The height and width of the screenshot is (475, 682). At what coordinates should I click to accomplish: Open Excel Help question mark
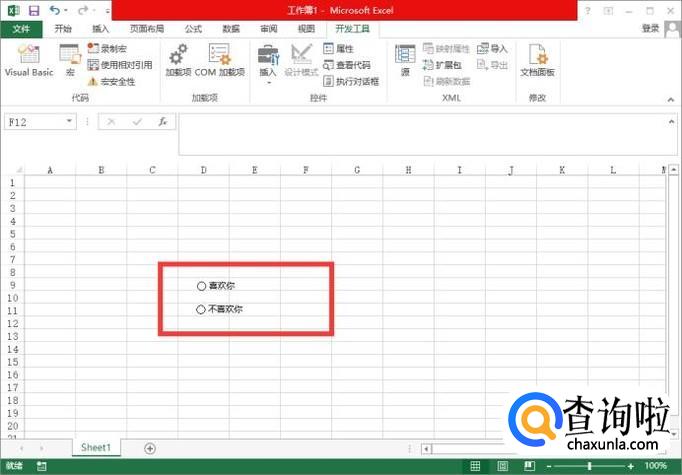pyautogui.click(x=588, y=11)
